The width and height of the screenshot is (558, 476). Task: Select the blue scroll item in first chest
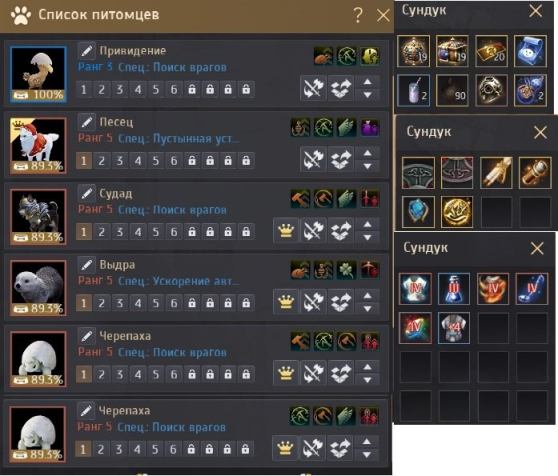point(530,51)
